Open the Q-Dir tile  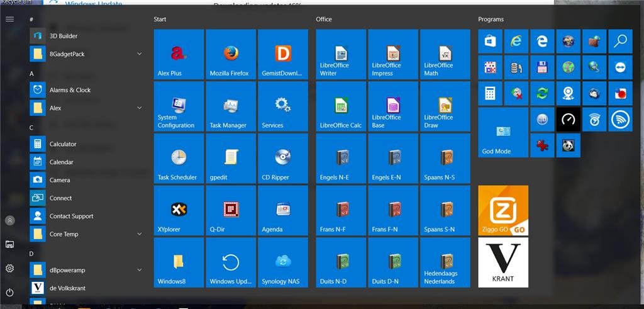[x=231, y=210]
